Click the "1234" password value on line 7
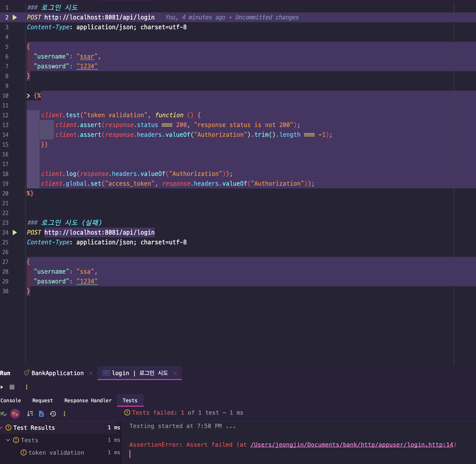This screenshot has width=476, height=464. coord(87,66)
